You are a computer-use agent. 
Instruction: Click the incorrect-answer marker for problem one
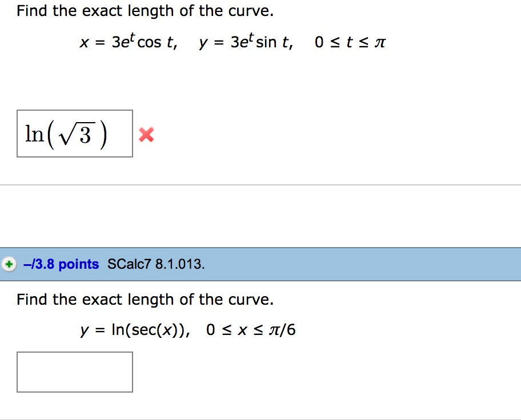146,135
